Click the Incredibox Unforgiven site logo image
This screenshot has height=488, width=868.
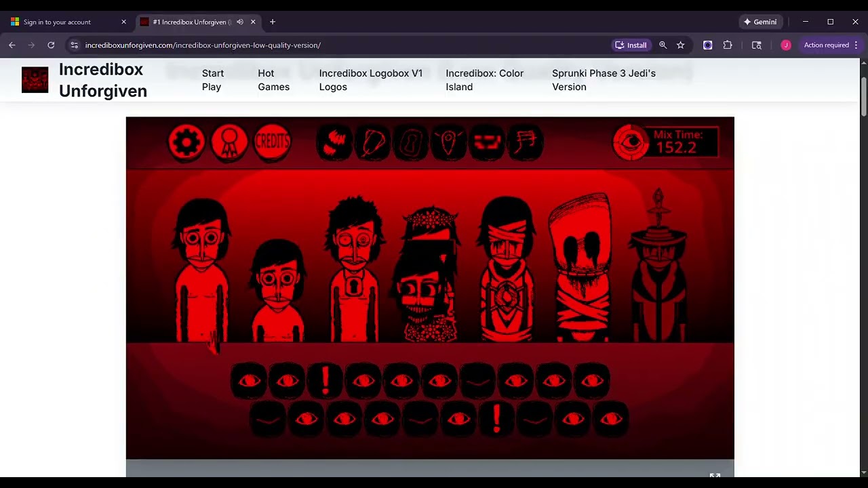35,80
